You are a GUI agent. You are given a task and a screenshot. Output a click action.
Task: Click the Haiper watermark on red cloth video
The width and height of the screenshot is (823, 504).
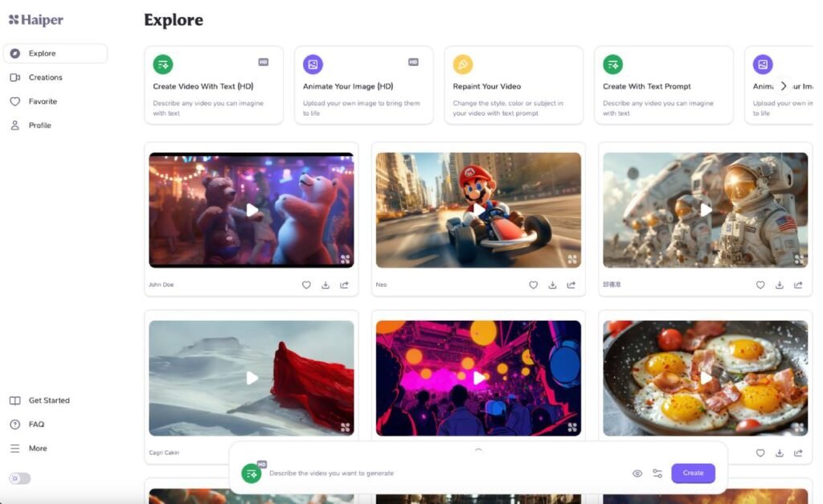(x=345, y=428)
